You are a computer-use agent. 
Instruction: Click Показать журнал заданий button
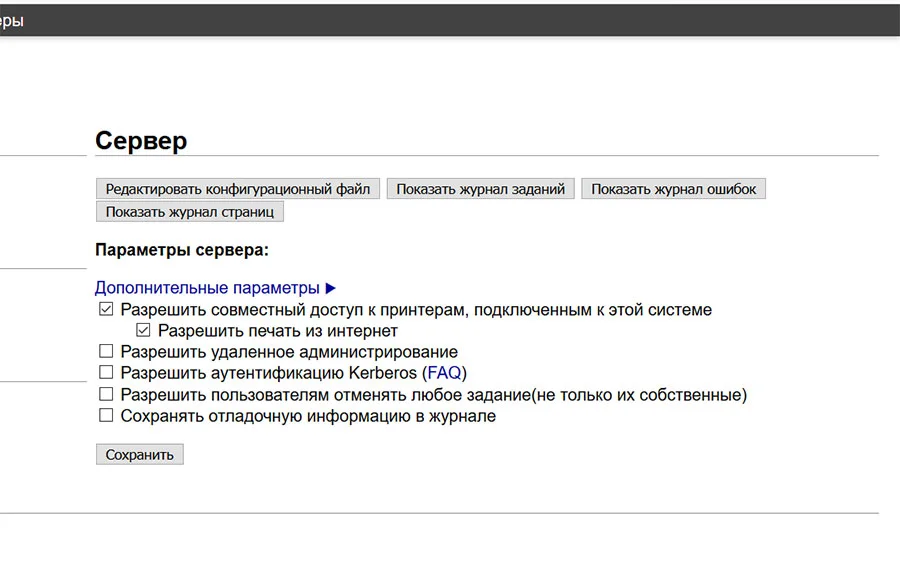point(480,189)
